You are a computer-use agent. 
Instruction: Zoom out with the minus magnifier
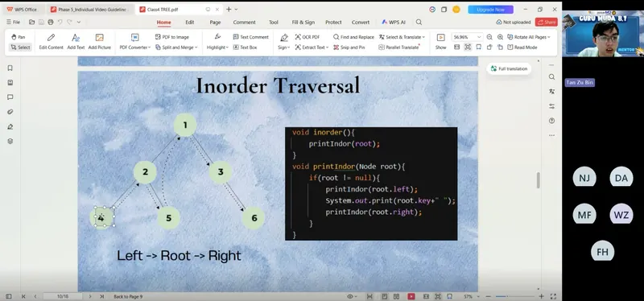[489, 37]
